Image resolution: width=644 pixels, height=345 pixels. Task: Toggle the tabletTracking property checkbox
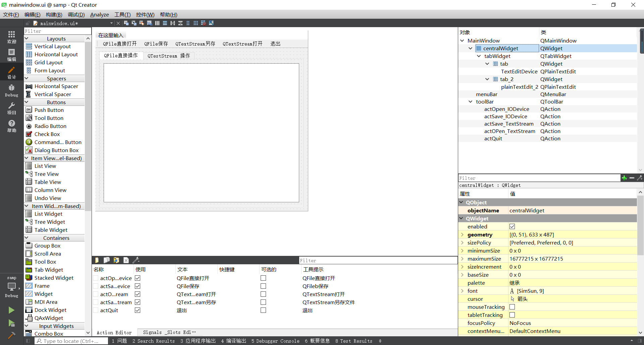click(x=512, y=315)
